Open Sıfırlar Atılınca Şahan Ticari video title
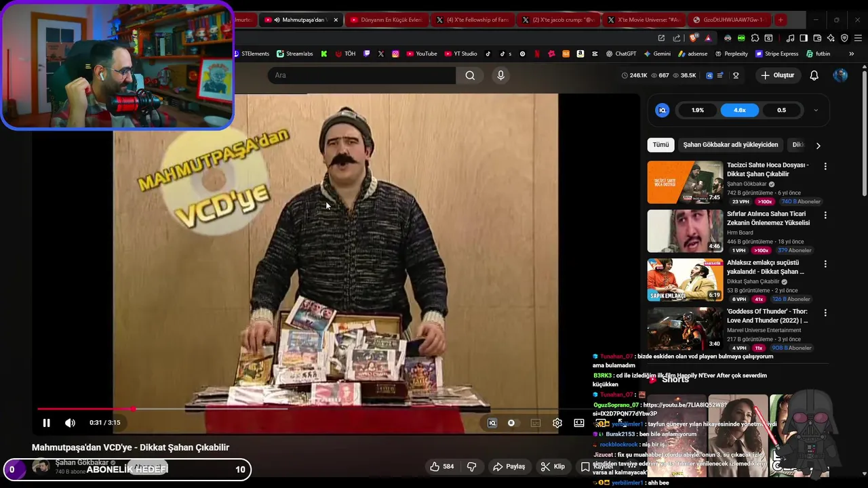Image resolution: width=868 pixels, height=488 pixels. (768, 218)
